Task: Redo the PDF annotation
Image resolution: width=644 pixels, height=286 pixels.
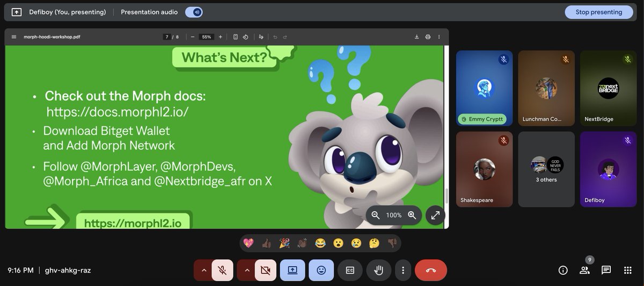Action: click(x=285, y=37)
